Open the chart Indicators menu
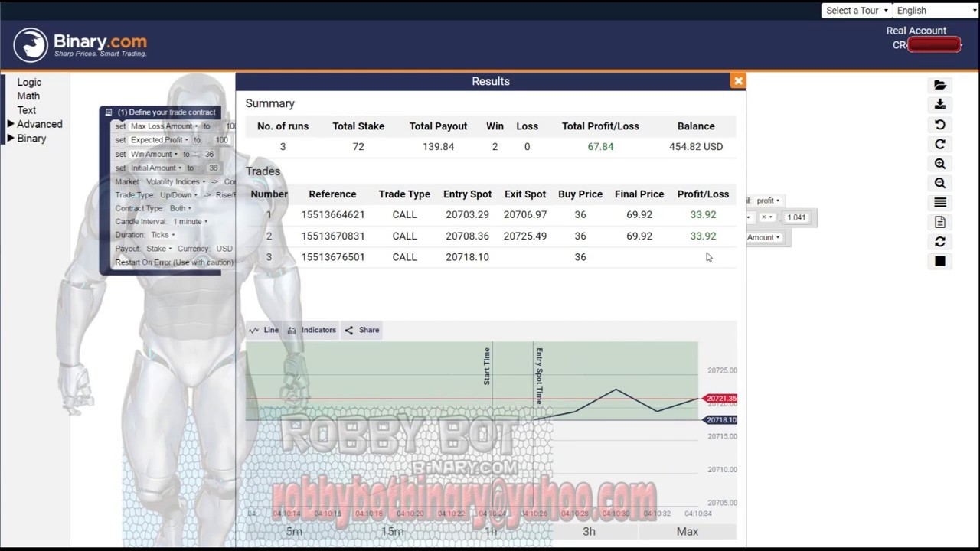 pos(312,330)
